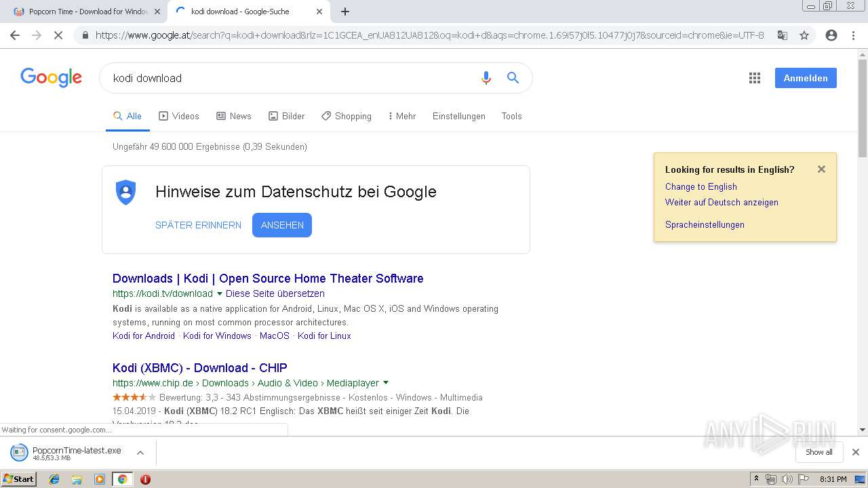Click the volume speaker tray icon
868x488 pixels.
[787, 479]
